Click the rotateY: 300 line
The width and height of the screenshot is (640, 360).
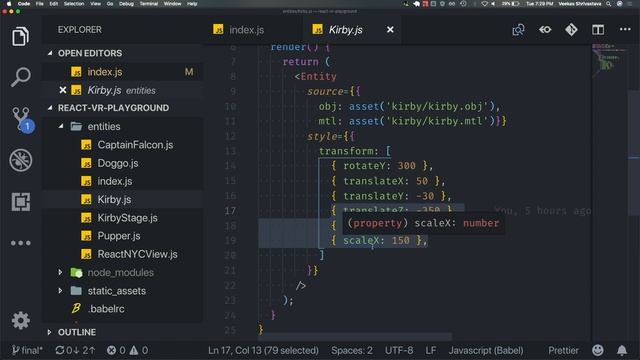click(382, 166)
